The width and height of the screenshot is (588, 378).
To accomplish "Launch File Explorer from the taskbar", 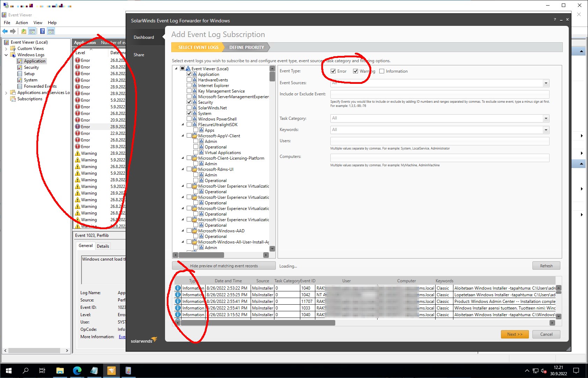I will tap(60, 371).
